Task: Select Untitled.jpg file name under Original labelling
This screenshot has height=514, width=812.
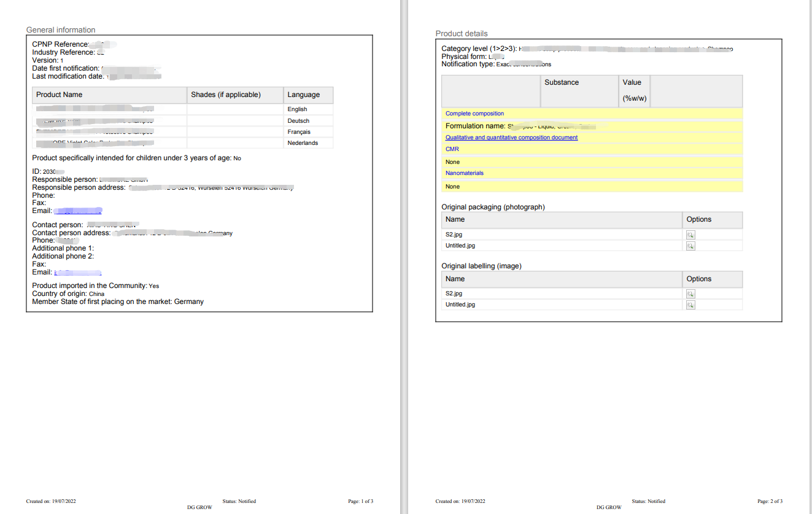Action: [x=460, y=305]
